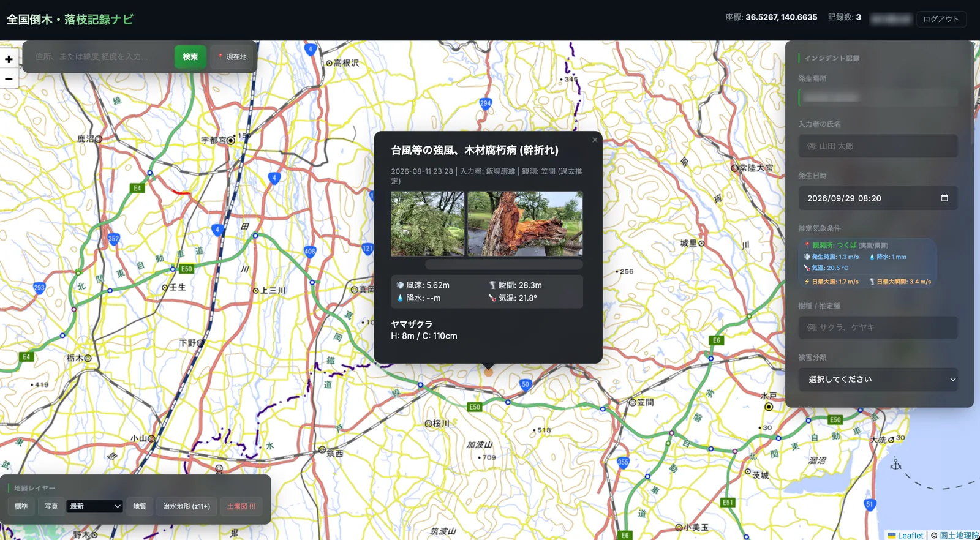The height and width of the screenshot is (540, 980).
Task: Click the 現在地 current location button
Action: 232,57
